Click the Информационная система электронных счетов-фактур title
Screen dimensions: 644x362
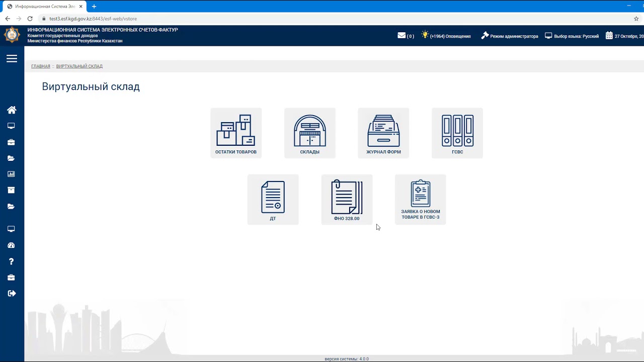pos(103,30)
